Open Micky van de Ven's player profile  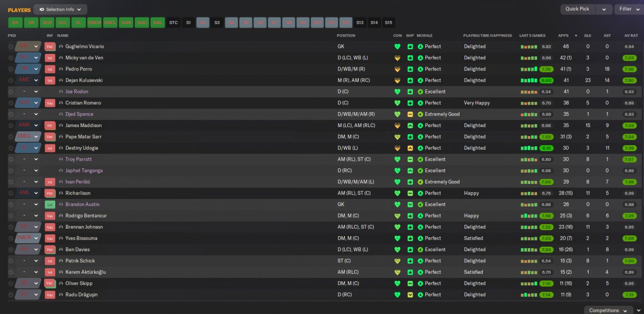click(x=84, y=58)
